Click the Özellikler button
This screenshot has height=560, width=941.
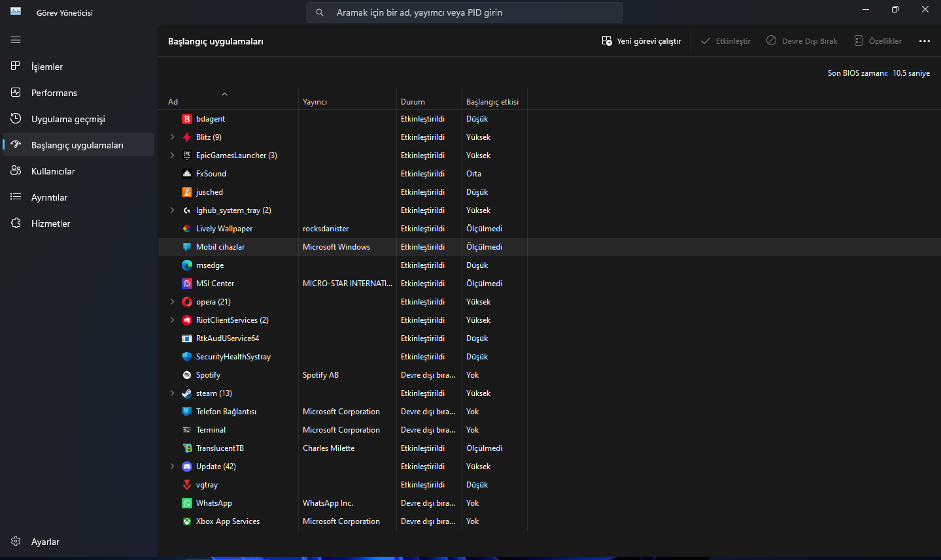click(878, 41)
